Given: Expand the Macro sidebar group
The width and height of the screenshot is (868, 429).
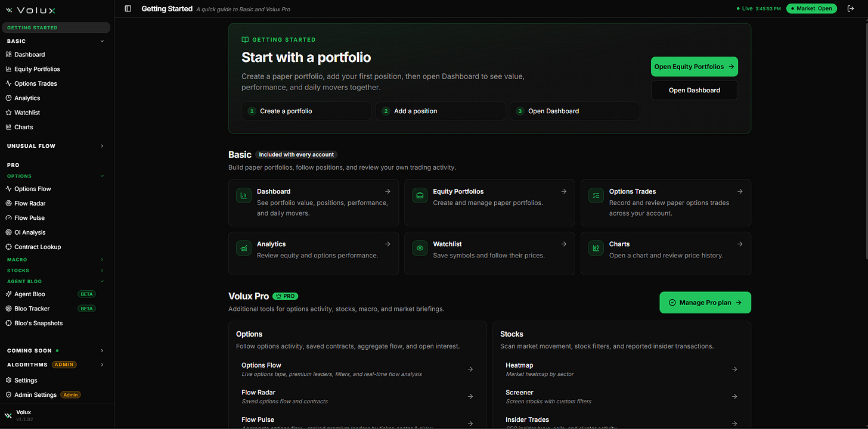Looking at the screenshot, I should coord(57,260).
